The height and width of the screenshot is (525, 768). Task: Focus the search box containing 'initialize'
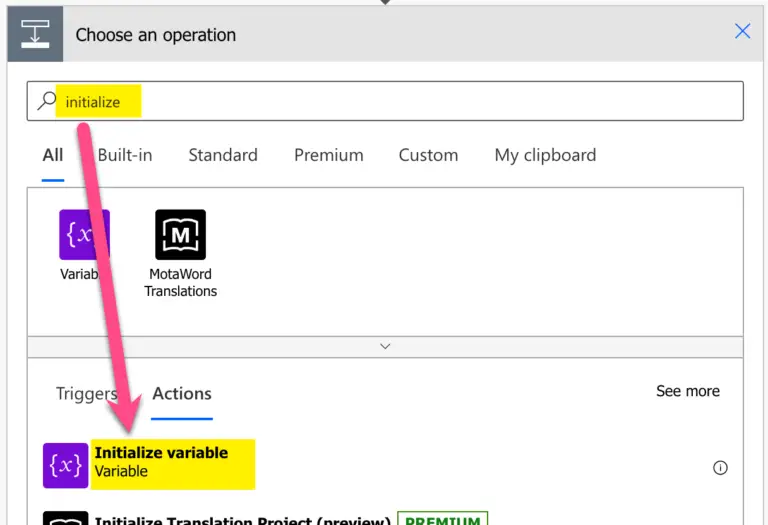pos(400,101)
